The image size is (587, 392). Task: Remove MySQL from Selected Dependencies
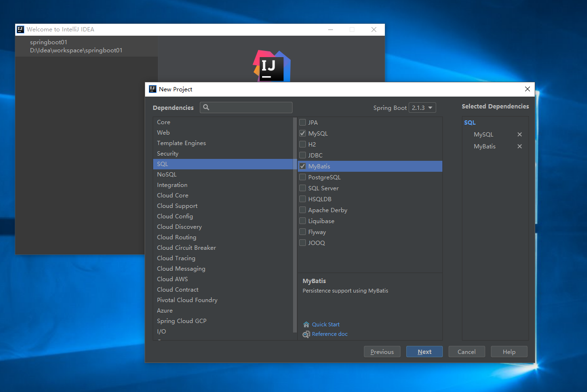tap(519, 135)
